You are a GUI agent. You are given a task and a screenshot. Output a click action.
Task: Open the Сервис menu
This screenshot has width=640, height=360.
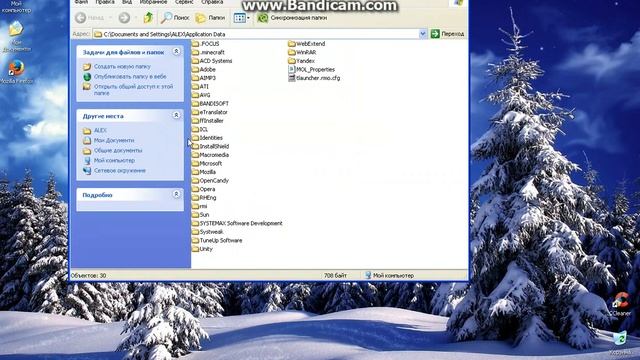click(x=184, y=2)
